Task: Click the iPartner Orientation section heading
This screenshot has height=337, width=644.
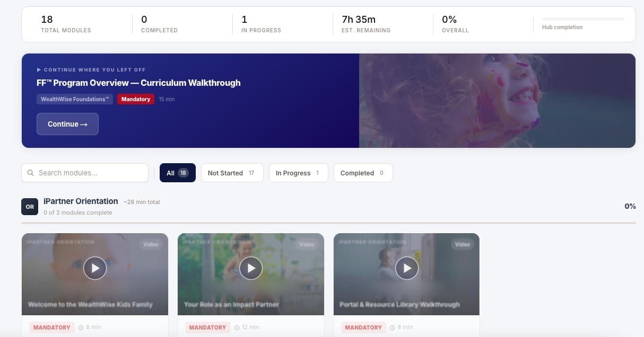Action: tap(81, 201)
